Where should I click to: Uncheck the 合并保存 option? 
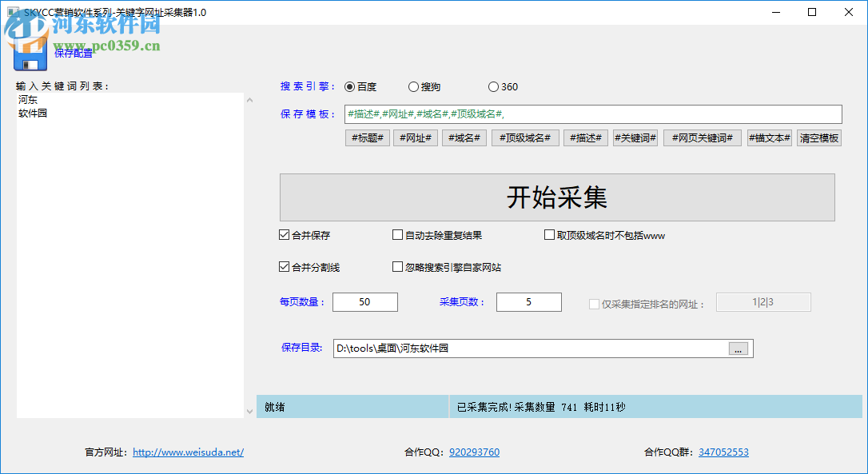point(284,234)
